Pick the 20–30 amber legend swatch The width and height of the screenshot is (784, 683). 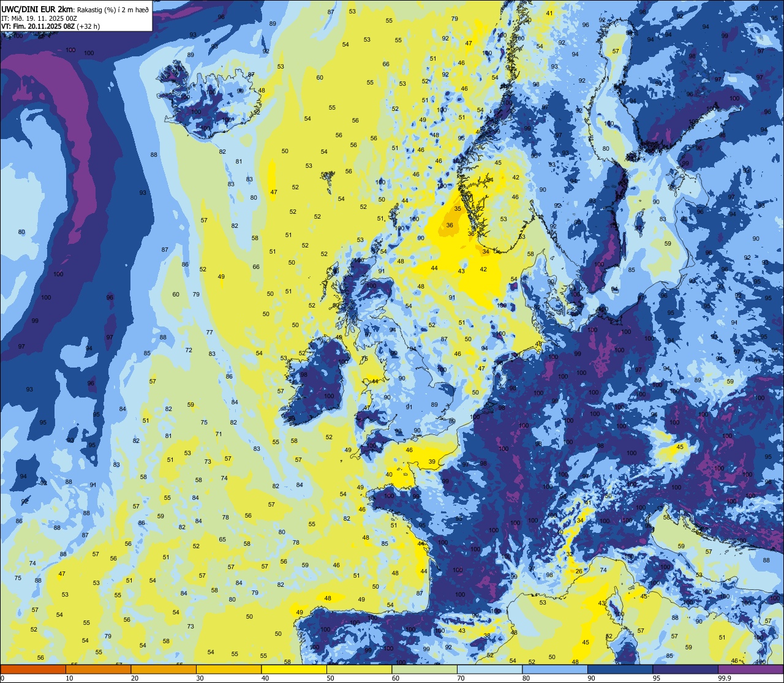coord(164,669)
